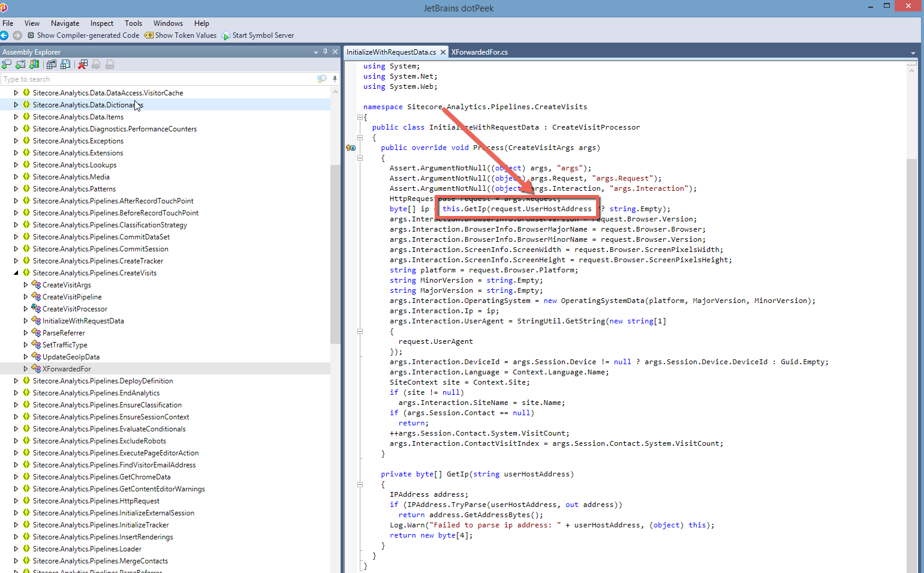Viewport: 924px width, 573px height.
Task: Click namespace icon of Sitecore.Analytics.Pipelines.ExcludeRobots
Action: point(26,440)
